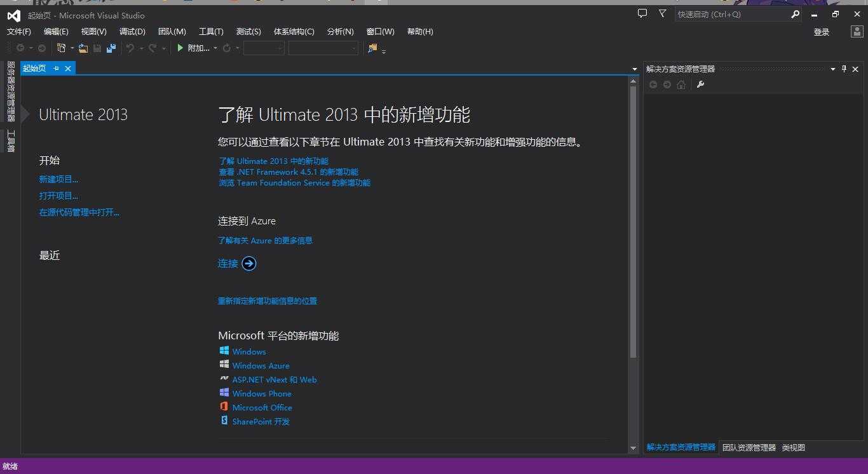The height and width of the screenshot is (474, 868).
Task: Close the 起始页 tab
Action: pos(68,69)
